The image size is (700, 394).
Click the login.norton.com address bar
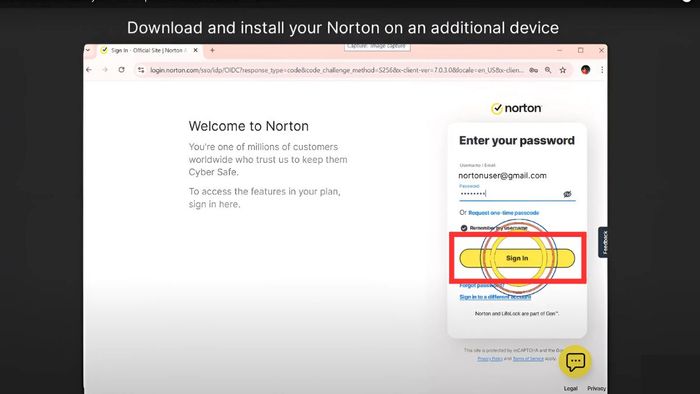pyautogui.click(x=337, y=70)
